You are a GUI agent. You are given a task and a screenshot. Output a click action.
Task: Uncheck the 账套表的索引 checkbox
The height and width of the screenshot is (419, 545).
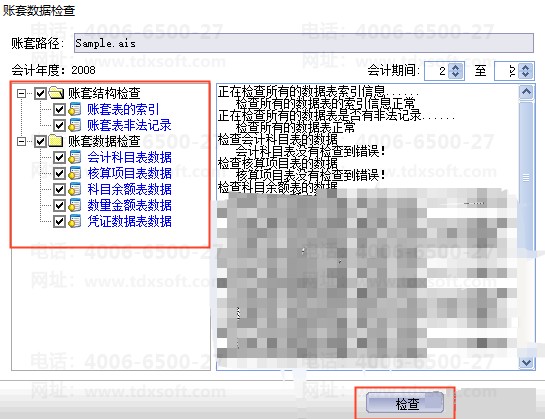59,109
